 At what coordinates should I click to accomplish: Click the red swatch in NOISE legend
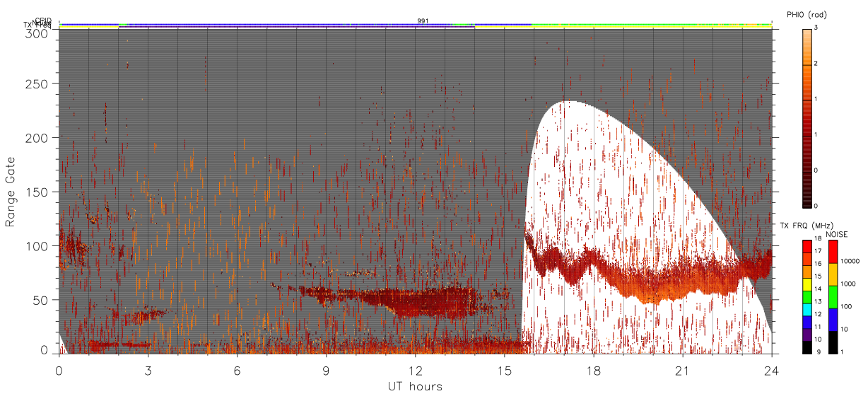pyautogui.click(x=833, y=252)
